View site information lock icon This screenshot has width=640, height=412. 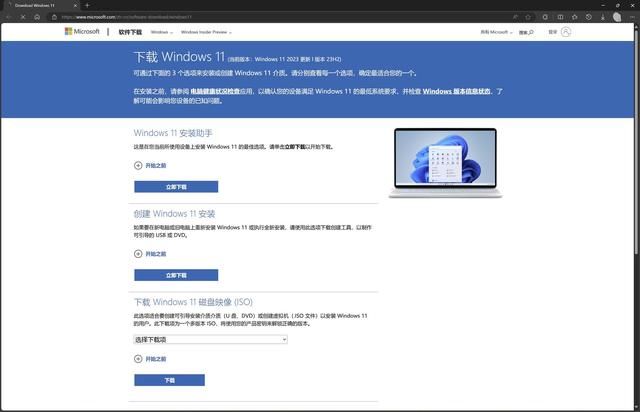click(54, 17)
